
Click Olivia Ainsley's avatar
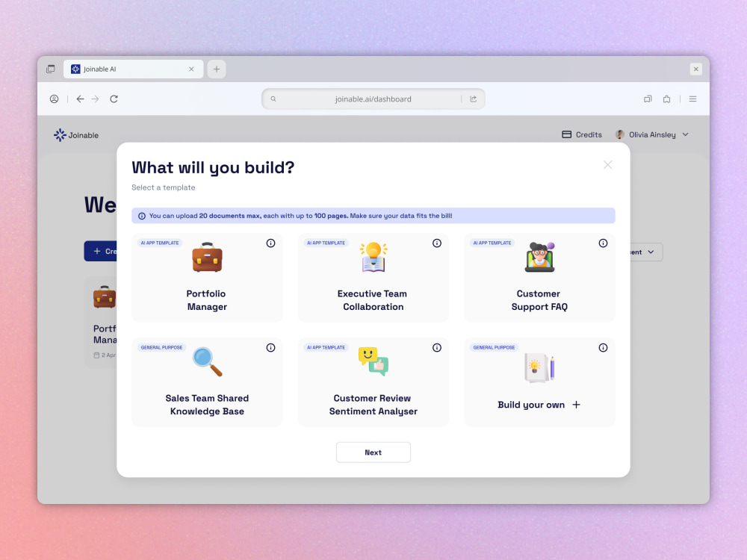[619, 134]
